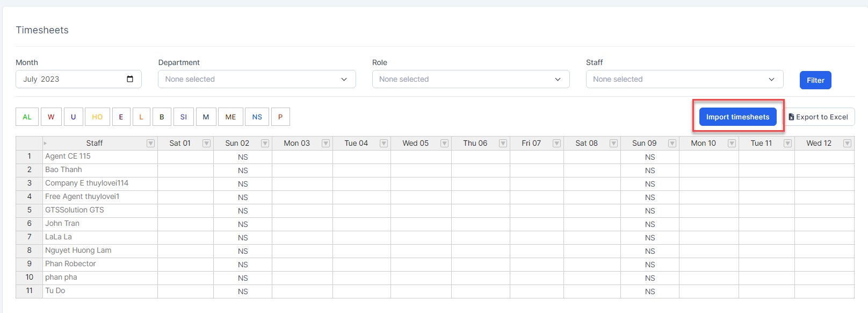Image resolution: width=868 pixels, height=313 pixels.
Task: Open filter icon on Wed 05 column
Action: click(444, 143)
